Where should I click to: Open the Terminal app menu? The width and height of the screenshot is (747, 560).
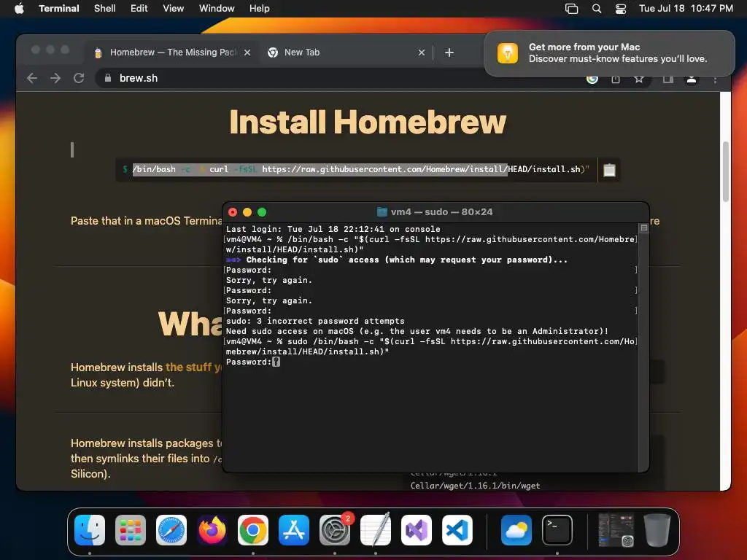click(x=59, y=8)
